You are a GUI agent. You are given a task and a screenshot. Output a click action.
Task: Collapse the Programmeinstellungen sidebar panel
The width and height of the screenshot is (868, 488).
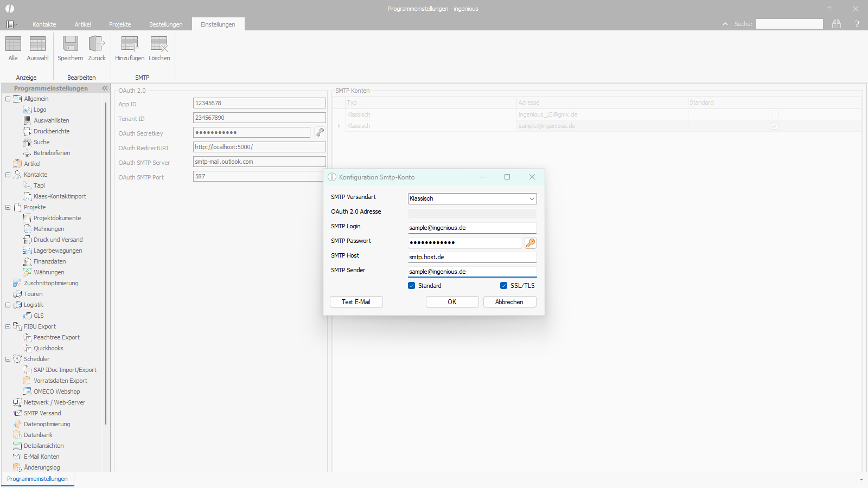[x=105, y=88]
